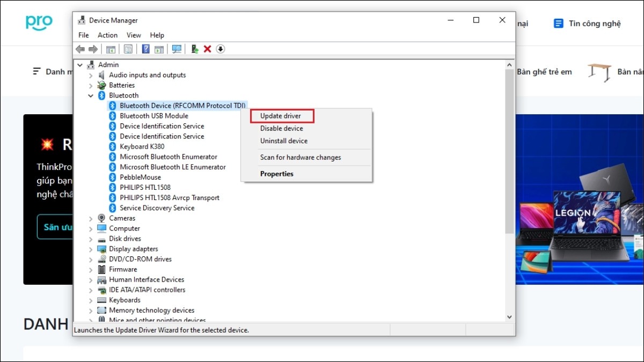Viewport: 644px width, 362px height.
Task: Expand the Memory technology devices category
Action: tap(91, 310)
